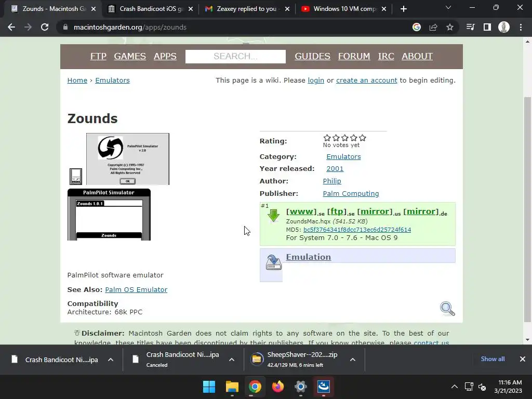Open author Philip link
This screenshot has height=399, width=532.
tap(332, 181)
